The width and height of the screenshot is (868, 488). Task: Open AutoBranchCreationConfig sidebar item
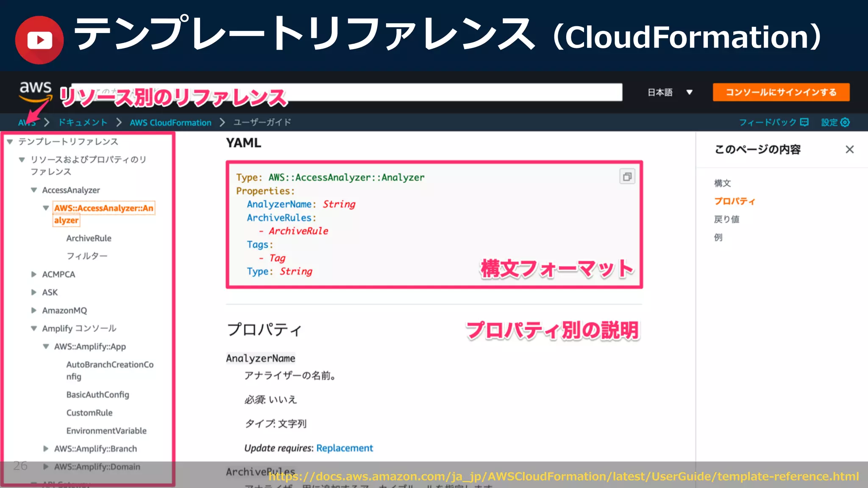coord(110,370)
